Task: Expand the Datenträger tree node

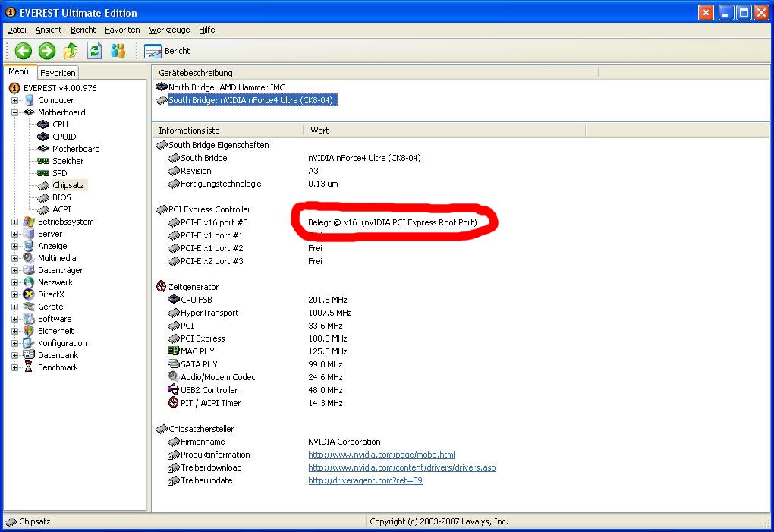Action: point(15,270)
